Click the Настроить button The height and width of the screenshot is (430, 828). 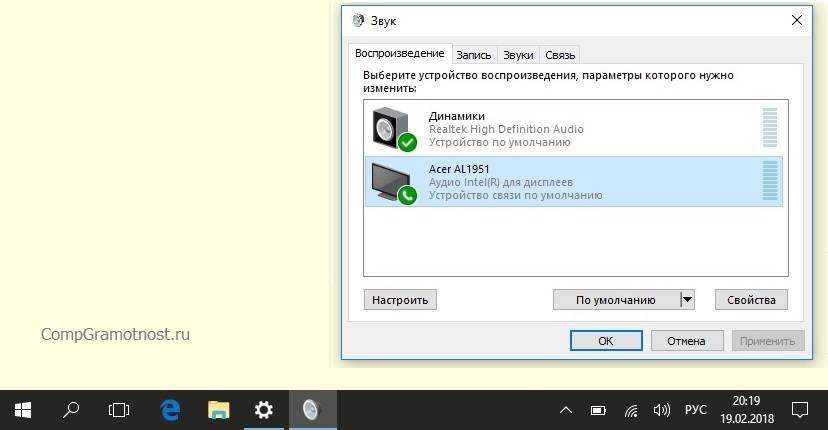[x=400, y=299]
